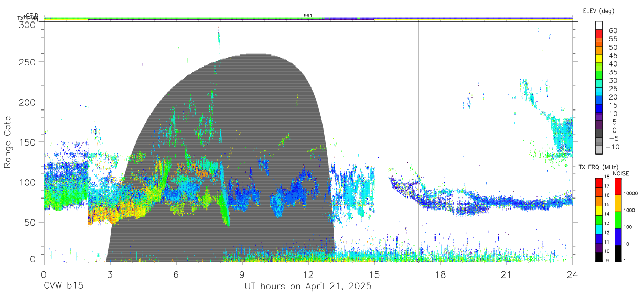Select the white top swatch of the ELEV bar

click(599, 26)
